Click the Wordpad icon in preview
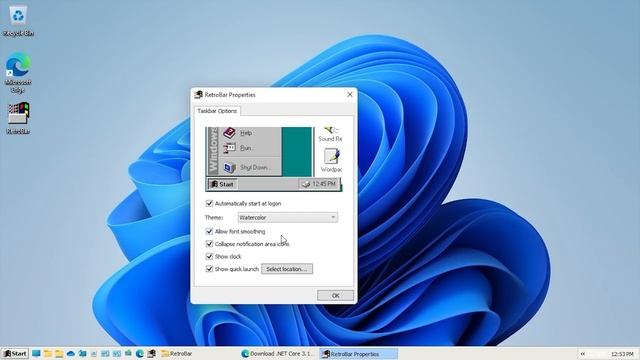This screenshot has width=640, height=360. 331,156
